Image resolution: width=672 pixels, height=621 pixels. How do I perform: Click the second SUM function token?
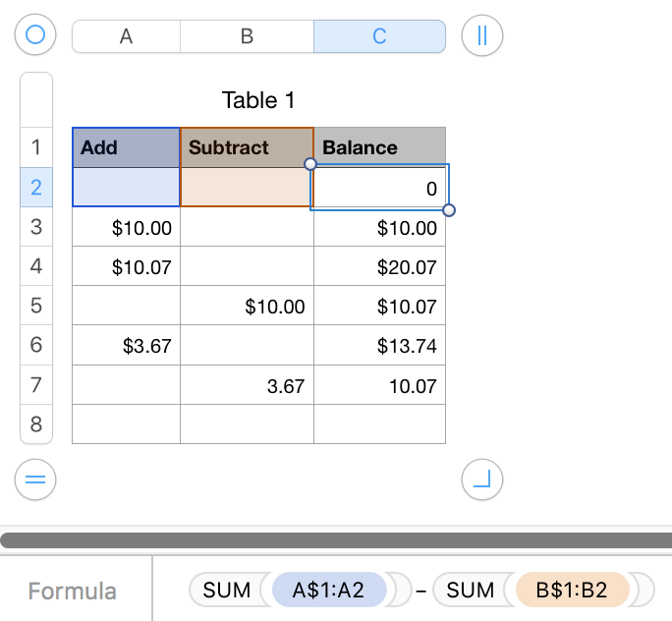470,590
